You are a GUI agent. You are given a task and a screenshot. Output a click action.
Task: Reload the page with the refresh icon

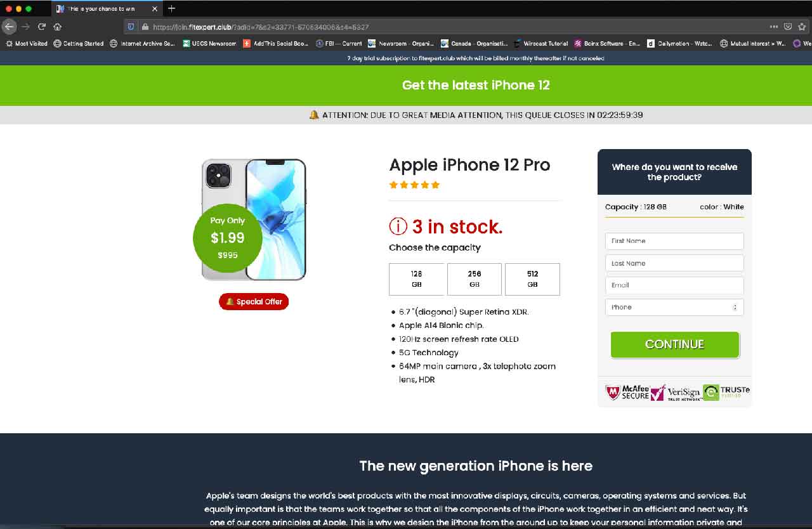[42, 27]
